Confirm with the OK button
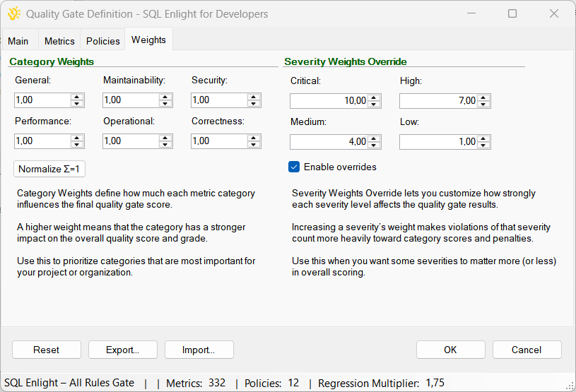 (x=450, y=350)
